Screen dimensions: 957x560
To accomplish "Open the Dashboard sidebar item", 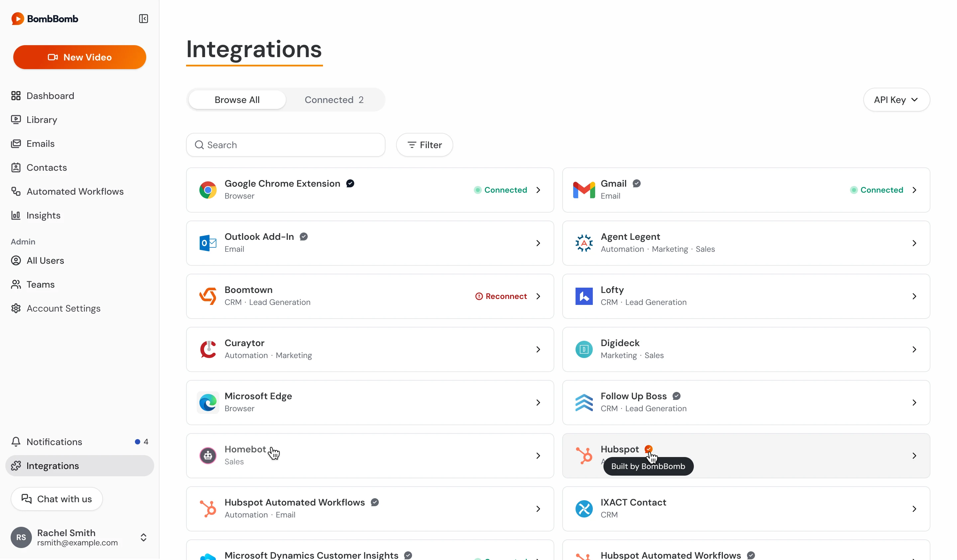I will [80, 96].
